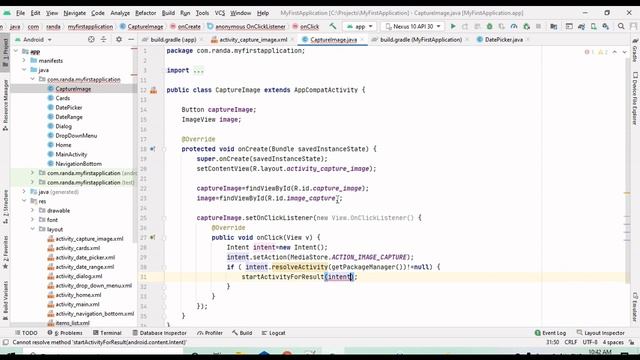Collapse the app module tree node
Image resolution: width=640 pixels, height=360 pixels.
pos(16,51)
